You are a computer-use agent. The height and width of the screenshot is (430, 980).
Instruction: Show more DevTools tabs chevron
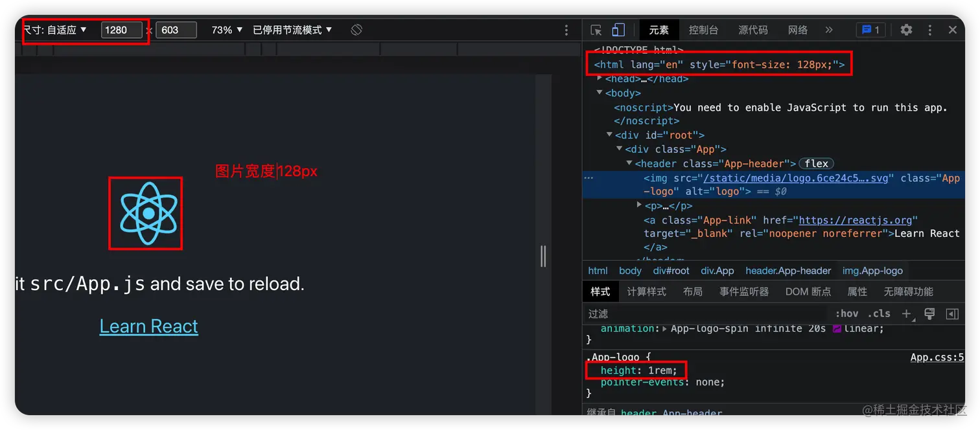[x=829, y=30]
